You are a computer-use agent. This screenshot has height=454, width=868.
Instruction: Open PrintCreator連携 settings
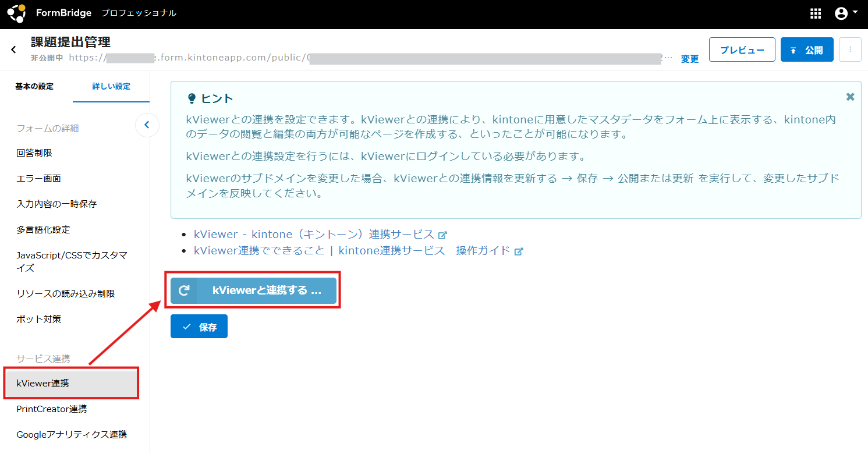(52, 409)
